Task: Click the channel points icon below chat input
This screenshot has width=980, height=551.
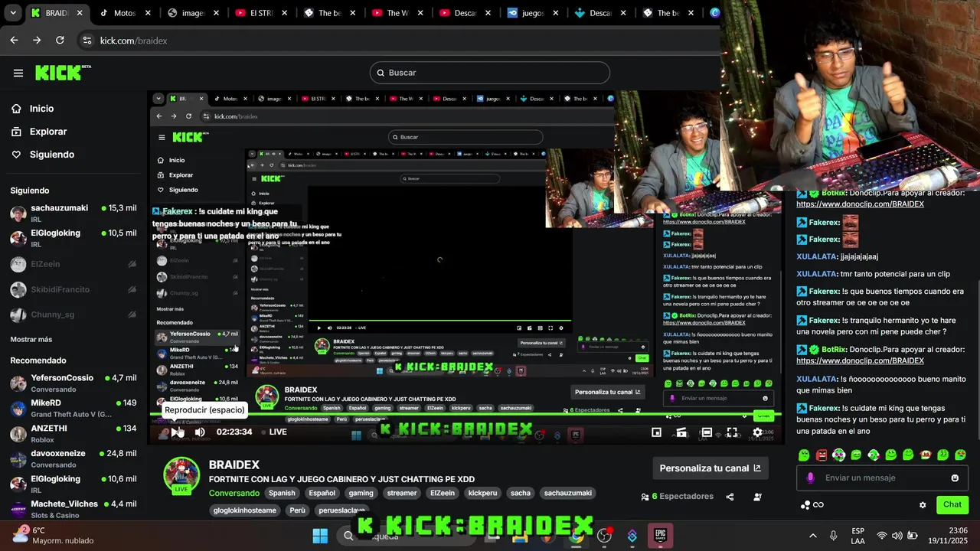Action: point(805,505)
